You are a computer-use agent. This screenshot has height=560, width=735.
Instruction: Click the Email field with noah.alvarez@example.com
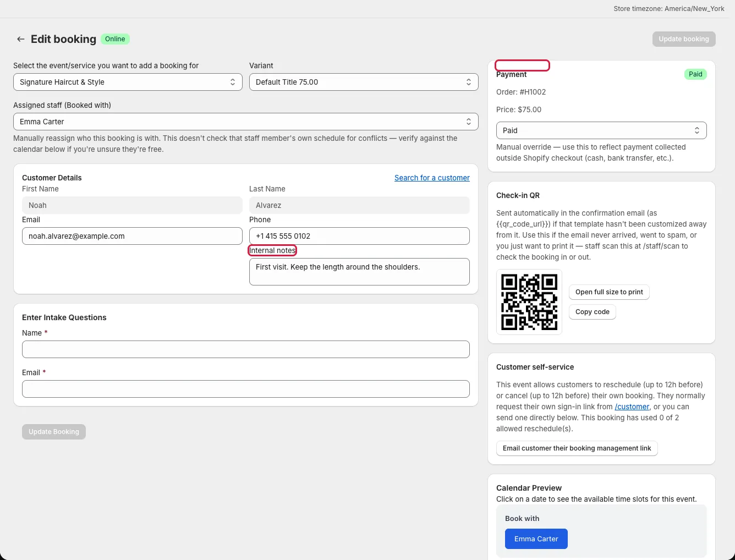[132, 236]
